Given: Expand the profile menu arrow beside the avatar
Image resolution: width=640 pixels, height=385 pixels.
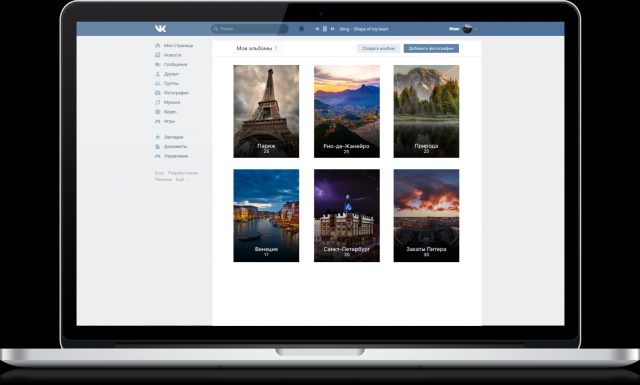Looking at the screenshot, I should tap(476, 29).
